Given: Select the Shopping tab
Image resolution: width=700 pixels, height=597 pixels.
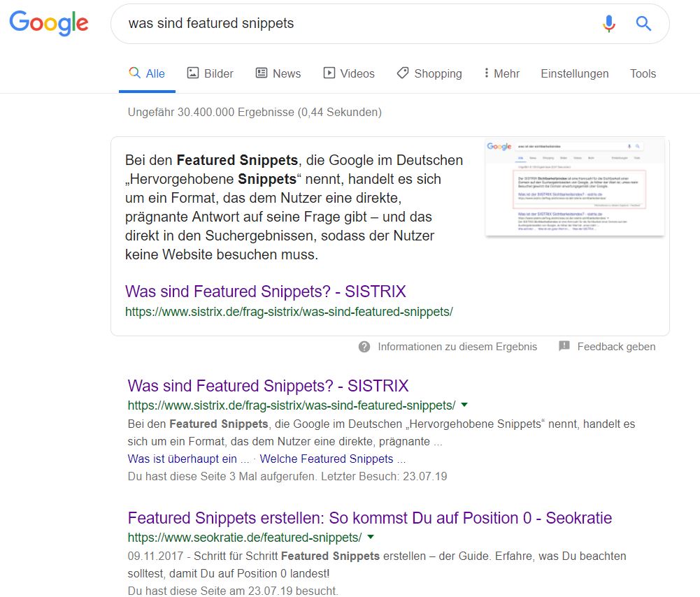Looking at the screenshot, I should [x=429, y=73].
